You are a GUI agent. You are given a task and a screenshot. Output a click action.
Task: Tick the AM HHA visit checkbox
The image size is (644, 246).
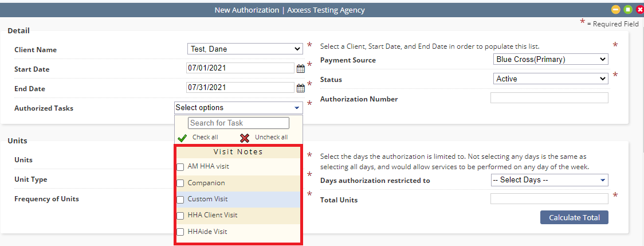[180, 167]
